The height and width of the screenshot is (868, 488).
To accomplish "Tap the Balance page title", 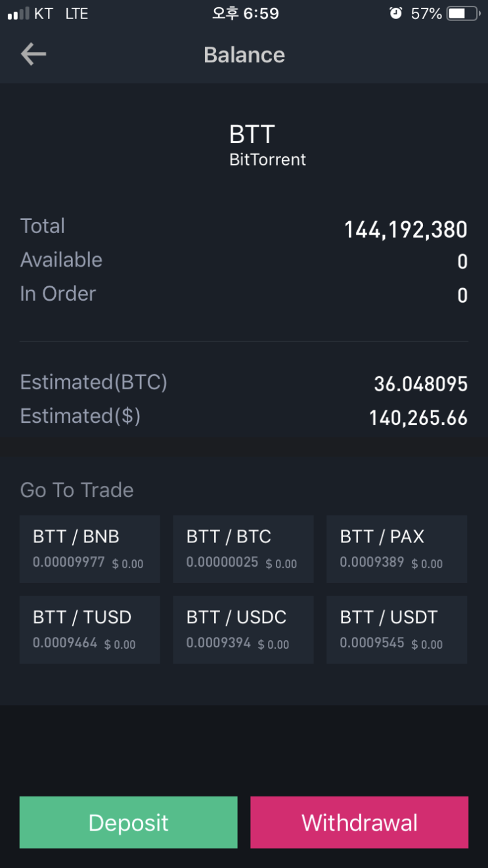I will point(244,54).
